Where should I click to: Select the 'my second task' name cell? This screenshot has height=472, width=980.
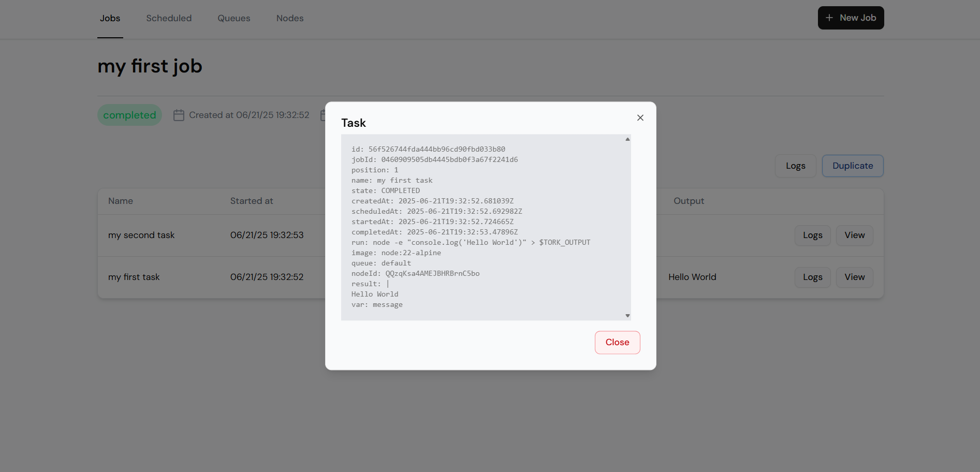tap(141, 235)
